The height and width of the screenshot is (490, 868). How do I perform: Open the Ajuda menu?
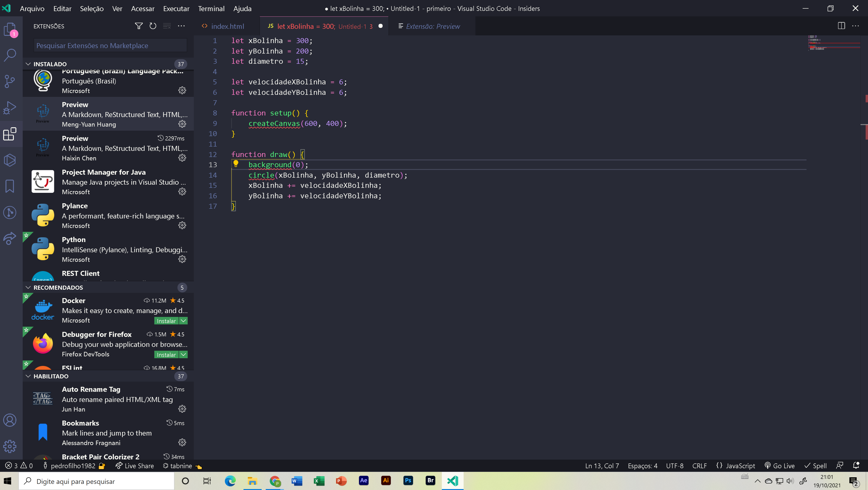pos(242,8)
